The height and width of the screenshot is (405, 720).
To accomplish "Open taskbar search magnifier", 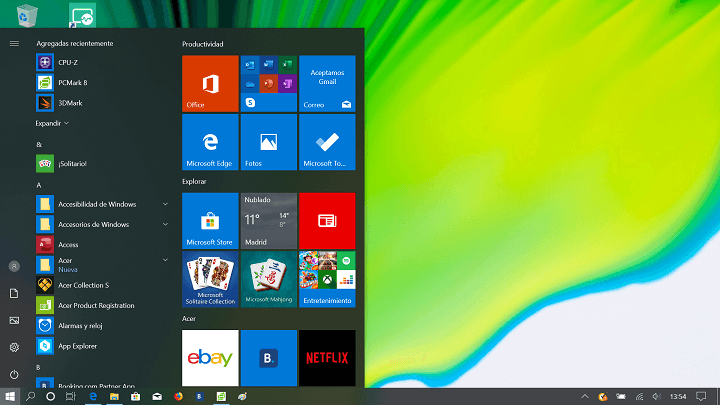I will coord(30,396).
